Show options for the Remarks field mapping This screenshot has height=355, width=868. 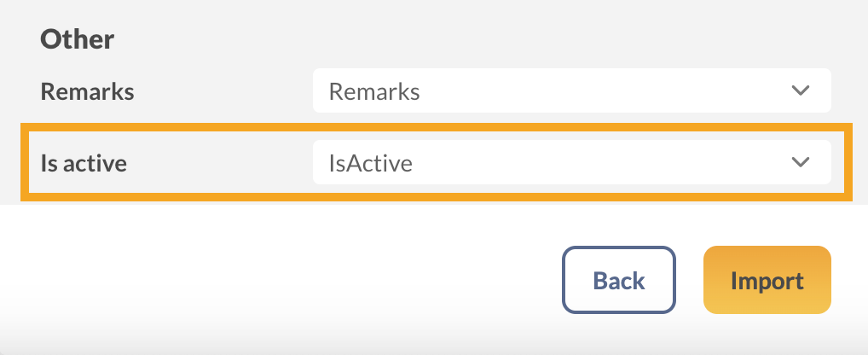coord(571,90)
